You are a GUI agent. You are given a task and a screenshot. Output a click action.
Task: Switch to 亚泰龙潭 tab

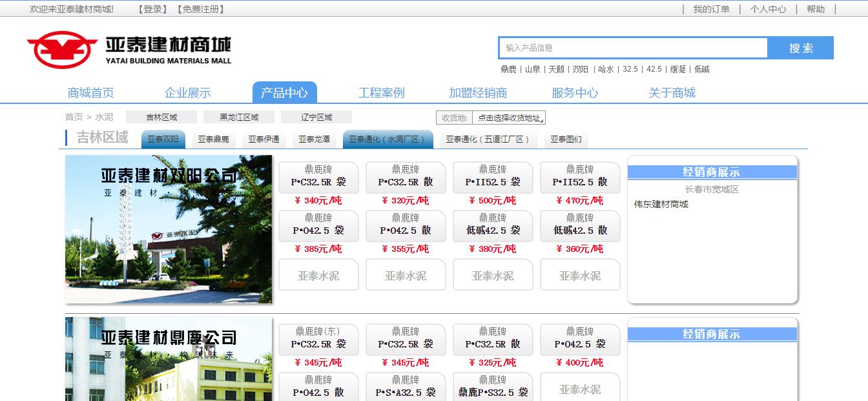(314, 139)
